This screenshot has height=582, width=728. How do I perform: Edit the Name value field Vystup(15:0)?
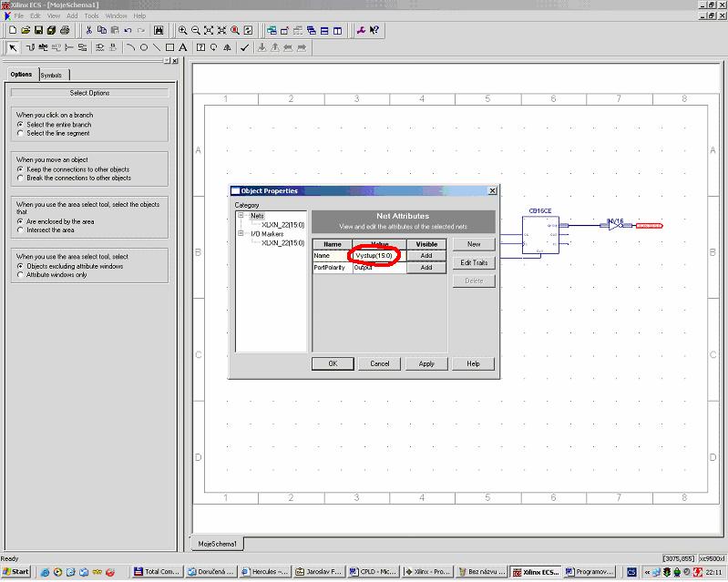pyautogui.click(x=379, y=256)
